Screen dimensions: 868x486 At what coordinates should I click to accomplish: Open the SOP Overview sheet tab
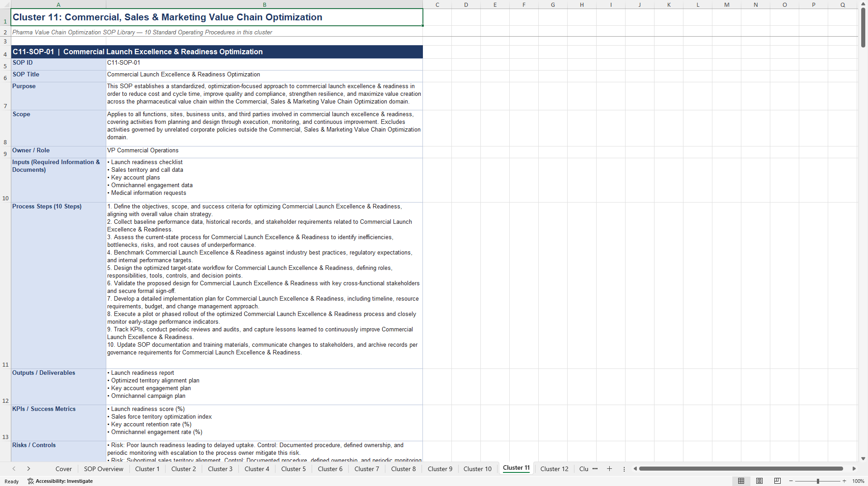[x=104, y=469]
